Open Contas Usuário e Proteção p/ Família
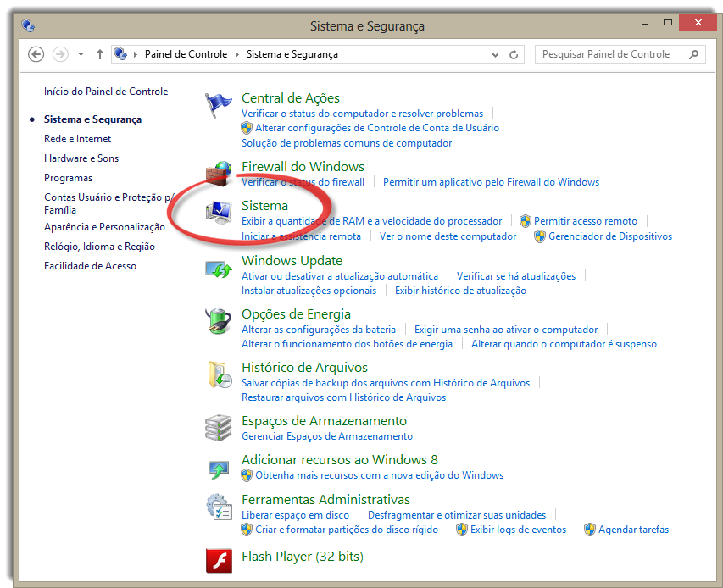Image resolution: width=723 pixels, height=588 pixels. tap(108, 203)
